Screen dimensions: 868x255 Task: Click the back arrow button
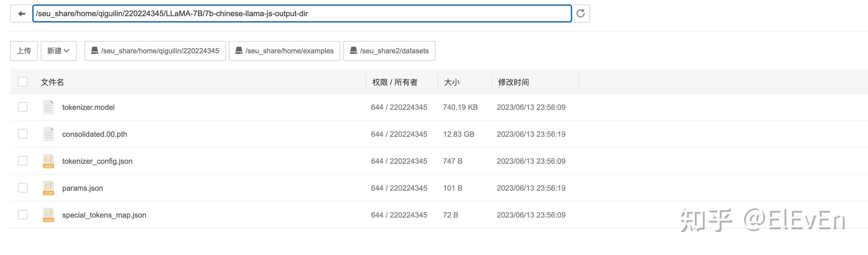tap(22, 14)
